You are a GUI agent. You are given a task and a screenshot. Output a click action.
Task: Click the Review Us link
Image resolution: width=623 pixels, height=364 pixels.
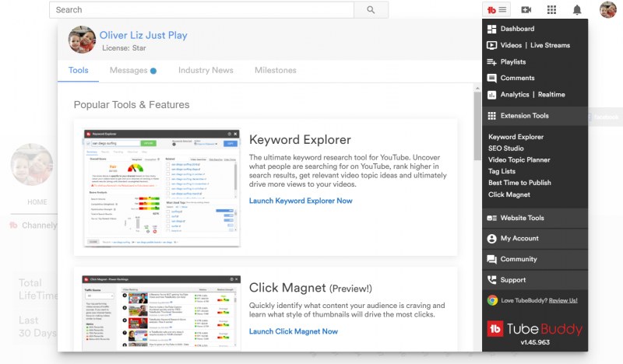click(563, 300)
